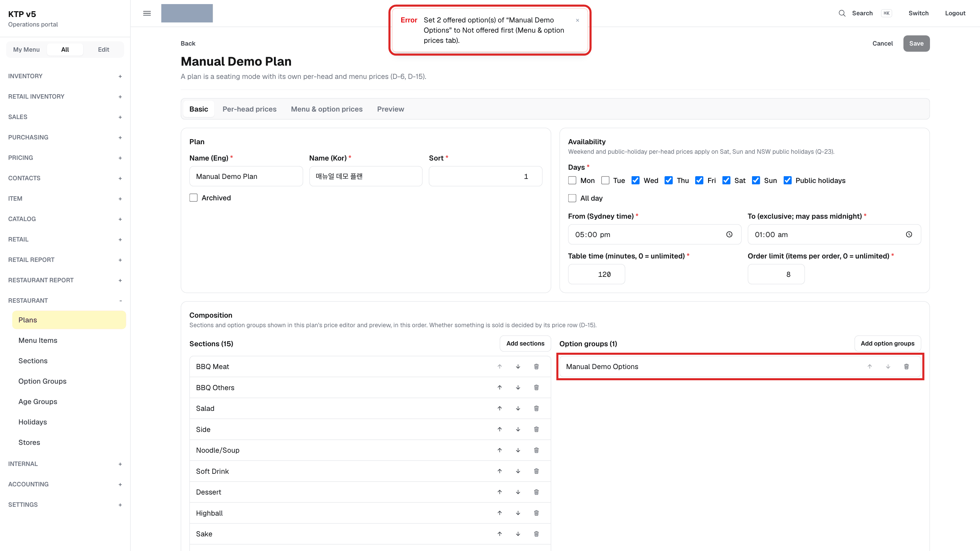Screen dimensions: 980x551
Task: Move Sake section up
Action: (x=500, y=534)
